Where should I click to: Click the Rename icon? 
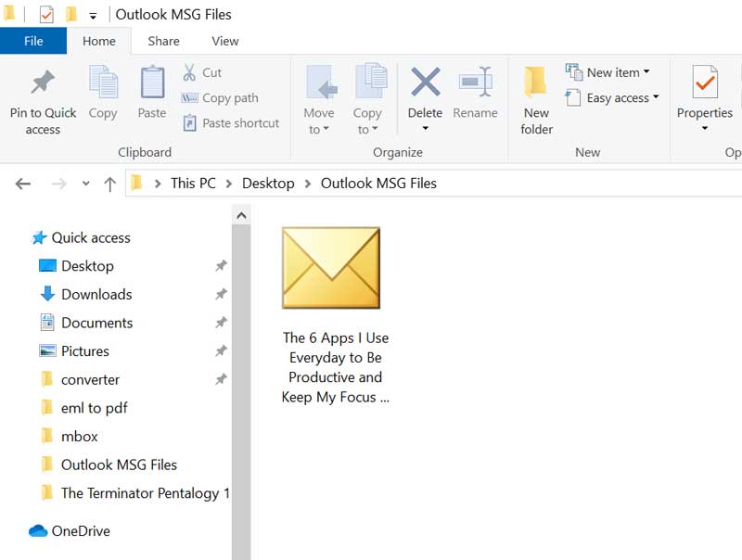point(476,82)
